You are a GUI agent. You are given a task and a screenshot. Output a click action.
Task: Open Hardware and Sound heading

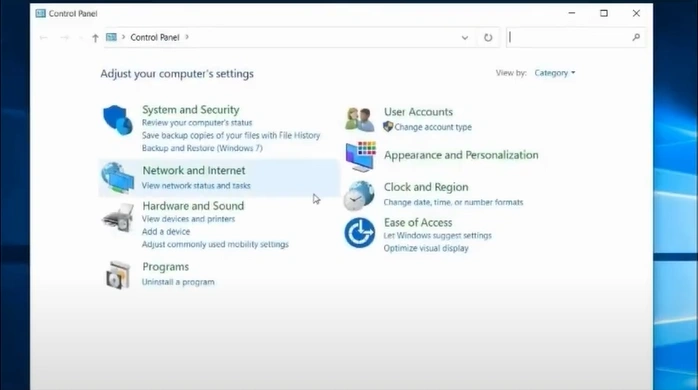click(x=193, y=206)
